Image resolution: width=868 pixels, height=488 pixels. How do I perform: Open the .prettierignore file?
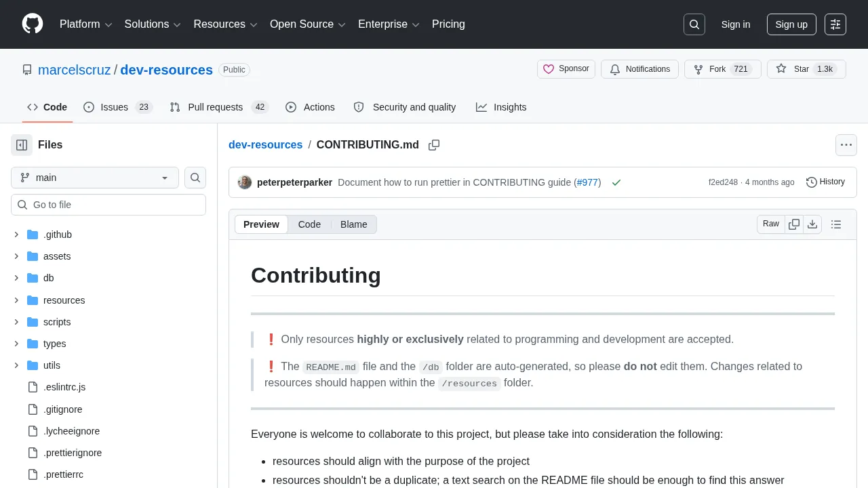(73, 453)
